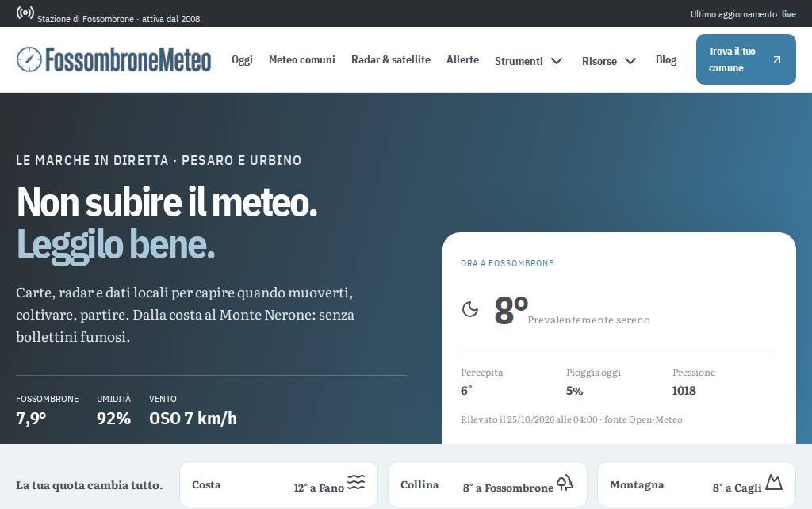Click the Pioggia oggi 5% value
This screenshot has width=812, height=509.
574,391
